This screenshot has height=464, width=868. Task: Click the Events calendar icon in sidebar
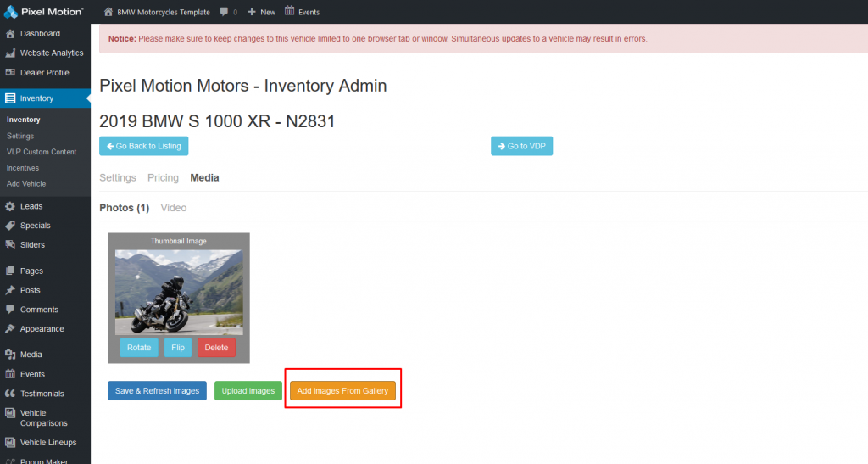[x=10, y=374]
